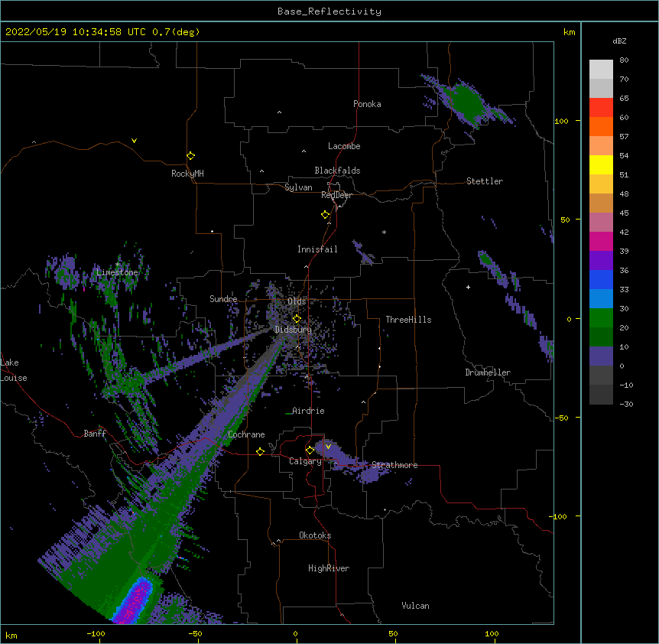The width and height of the screenshot is (659, 644).
Task: Click the Sundre label
Action: 223,299
